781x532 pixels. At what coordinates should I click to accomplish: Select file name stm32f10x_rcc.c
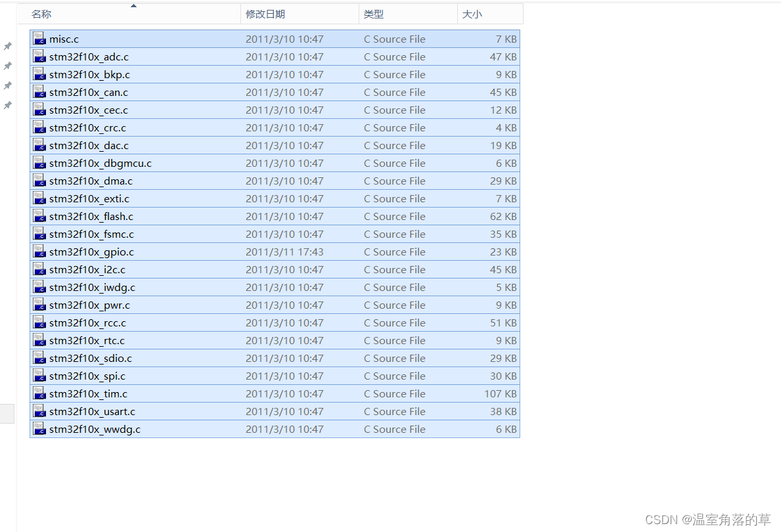(x=87, y=322)
